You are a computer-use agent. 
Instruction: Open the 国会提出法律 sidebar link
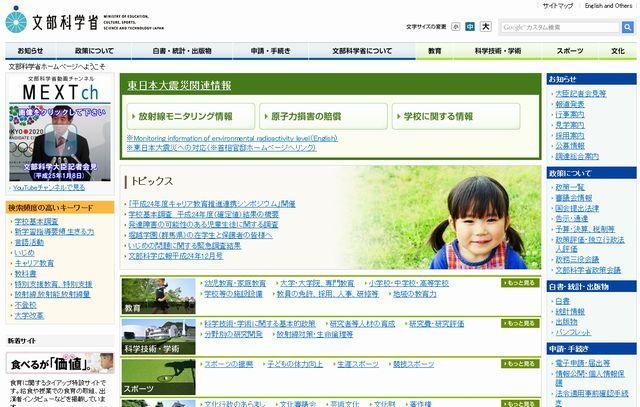[577, 208]
